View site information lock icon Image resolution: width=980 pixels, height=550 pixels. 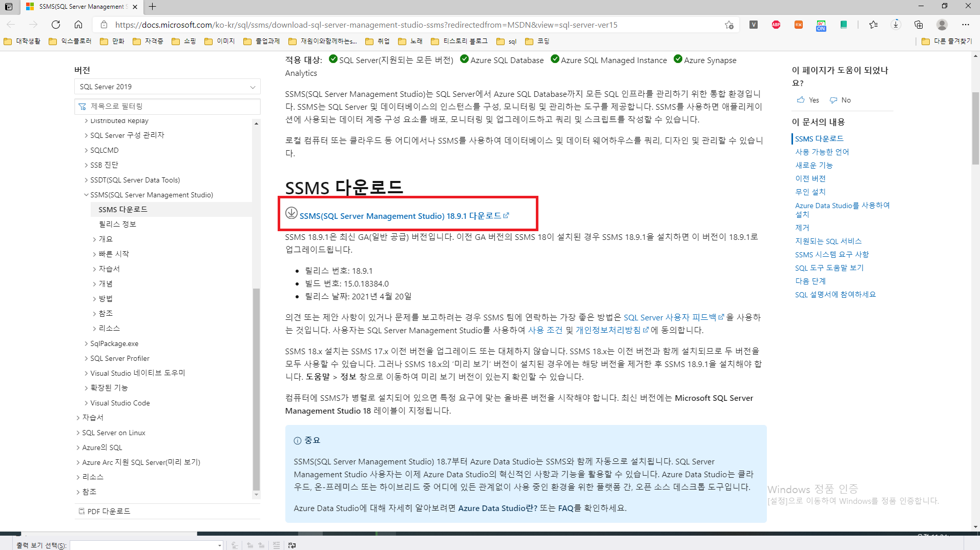[104, 25]
